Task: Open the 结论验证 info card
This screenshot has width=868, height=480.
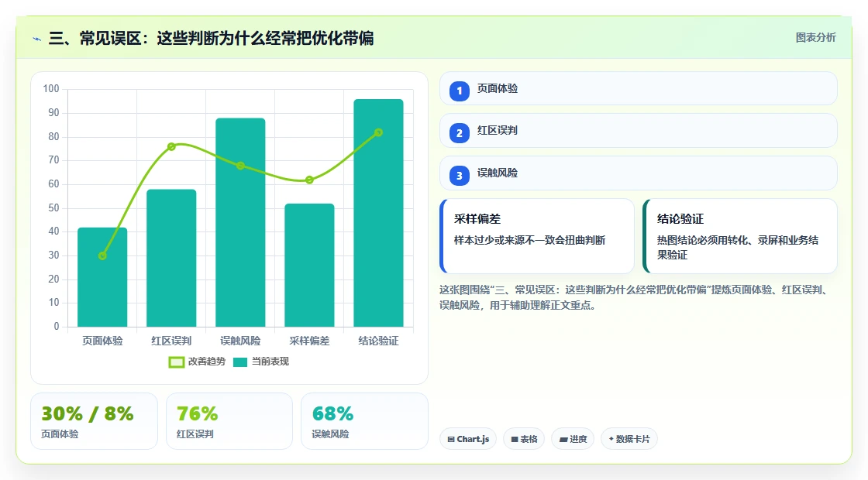Action: pyautogui.click(x=740, y=236)
